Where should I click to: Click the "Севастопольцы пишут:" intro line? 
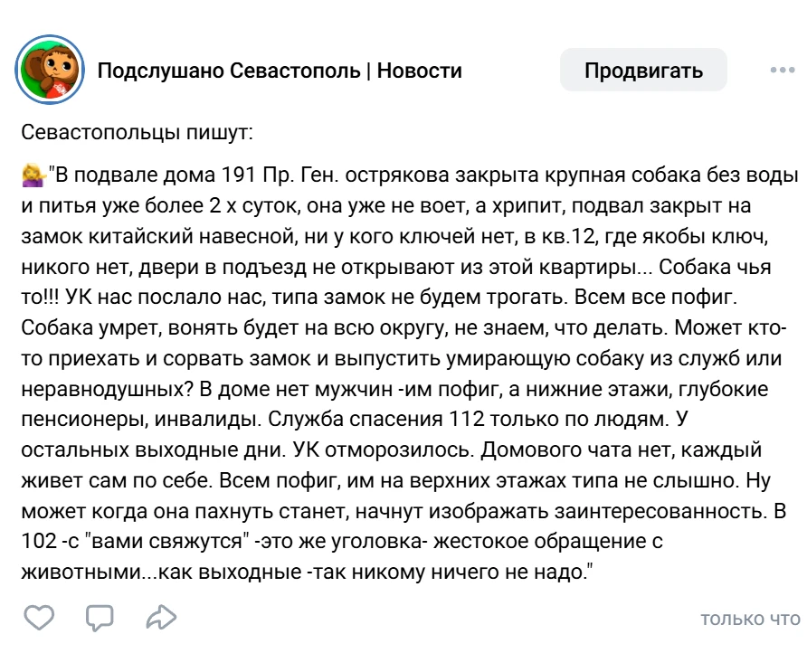[137, 133]
